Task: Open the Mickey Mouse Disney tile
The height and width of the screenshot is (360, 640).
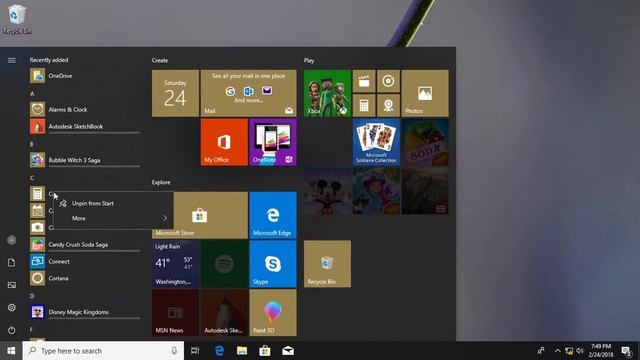Action: [327, 191]
